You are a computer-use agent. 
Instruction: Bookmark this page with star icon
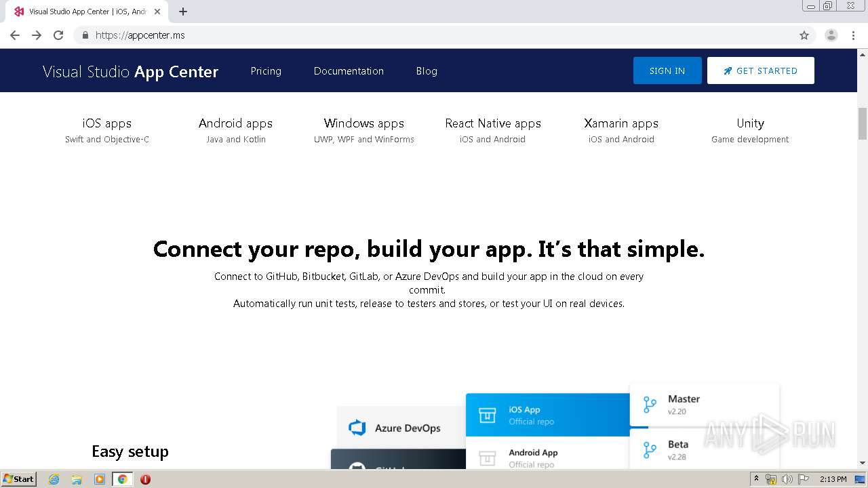coord(804,35)
